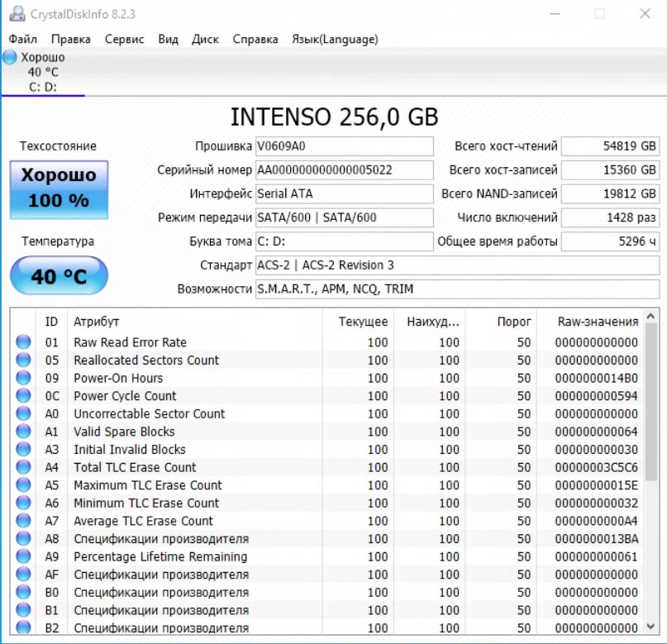Click the blue disk status orb above C: D:
This screenshot has height=644, width=667.
pyautogui.click(x=10, y=57)
